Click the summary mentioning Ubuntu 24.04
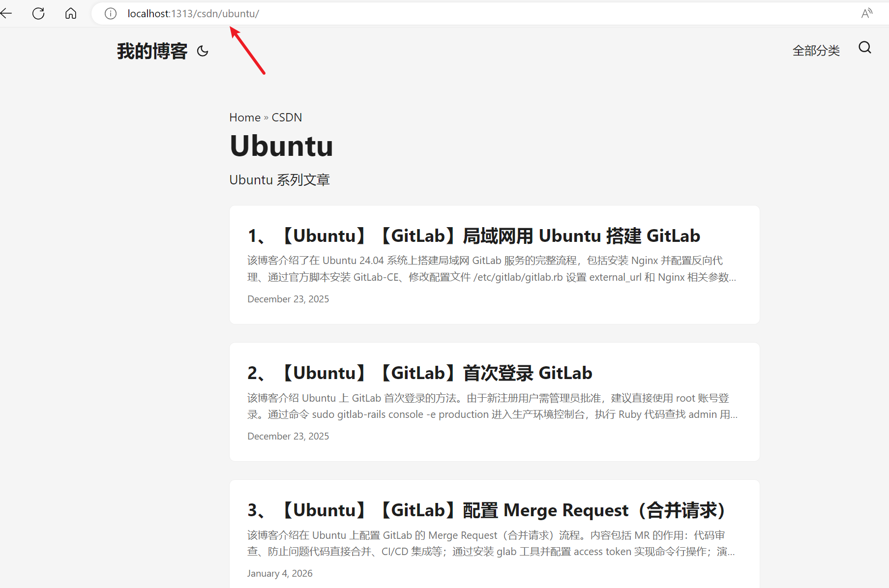This screenshot has height=588, width=889. [492, 269]
